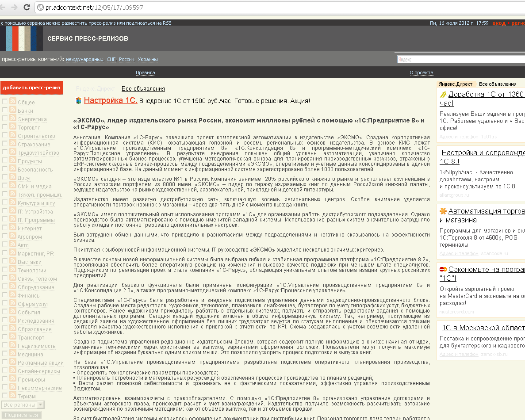Open Доработка 1С от 1360 ad link
This screenshot has height=420, width=525.
tap(482, 99)
